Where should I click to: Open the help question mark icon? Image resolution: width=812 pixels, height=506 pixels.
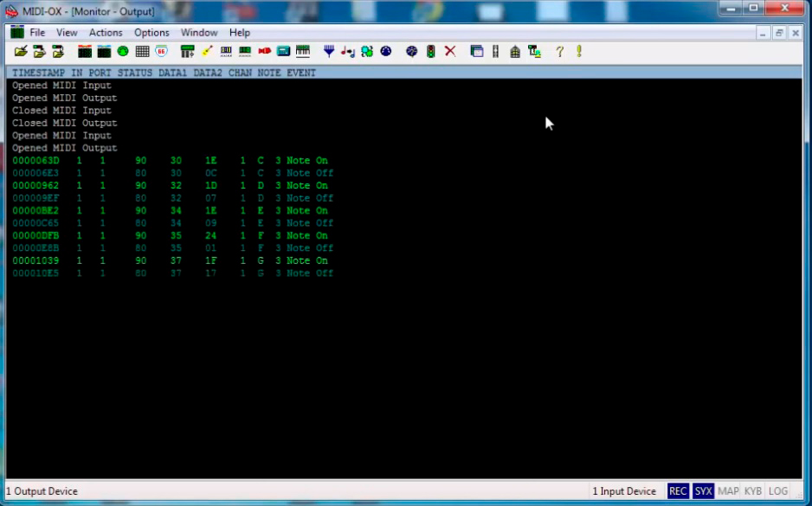coord(559,51)
